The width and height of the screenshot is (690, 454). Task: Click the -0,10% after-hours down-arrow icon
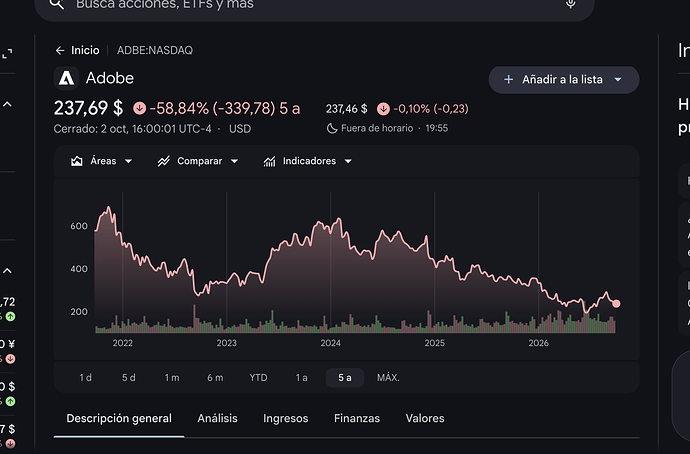(383, 109)
